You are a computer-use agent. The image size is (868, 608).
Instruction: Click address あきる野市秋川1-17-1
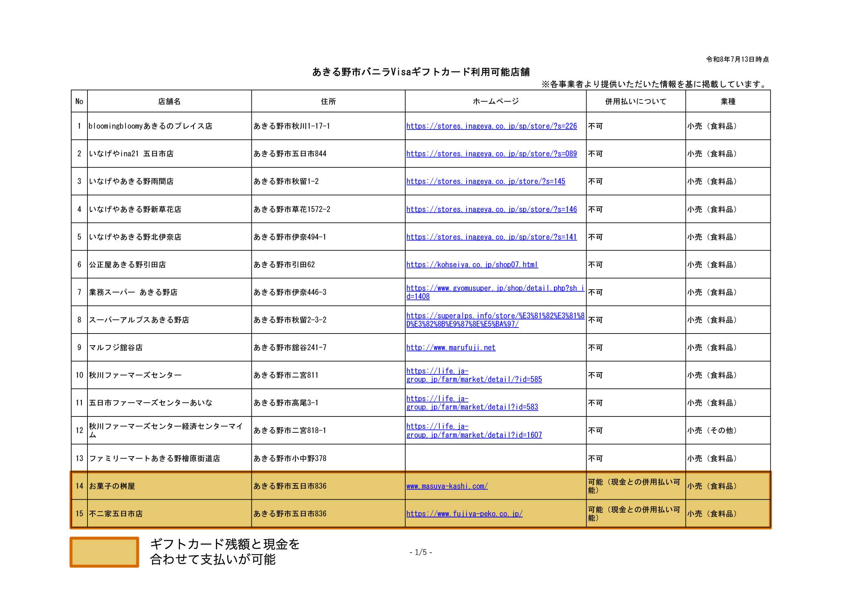click(292, 126)
